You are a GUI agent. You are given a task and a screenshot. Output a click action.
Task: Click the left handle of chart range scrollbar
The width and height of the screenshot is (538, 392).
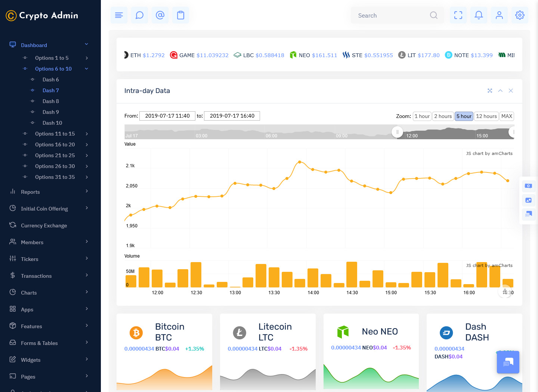click(x=397, y=132)
